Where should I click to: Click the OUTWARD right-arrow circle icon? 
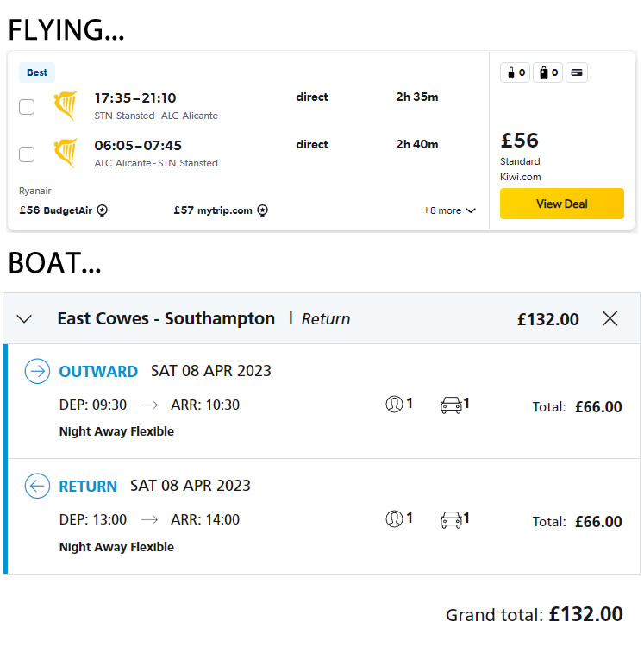[37, 372]
